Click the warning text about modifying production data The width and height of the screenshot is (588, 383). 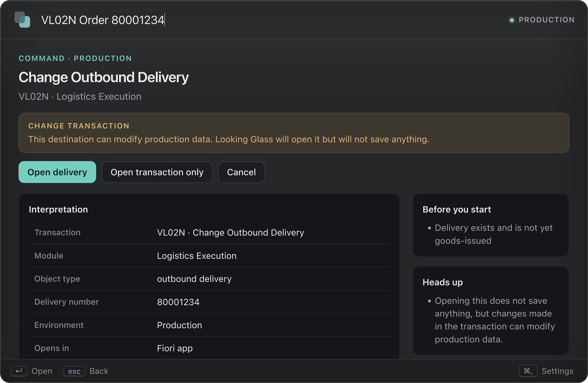tap(229, 140)
